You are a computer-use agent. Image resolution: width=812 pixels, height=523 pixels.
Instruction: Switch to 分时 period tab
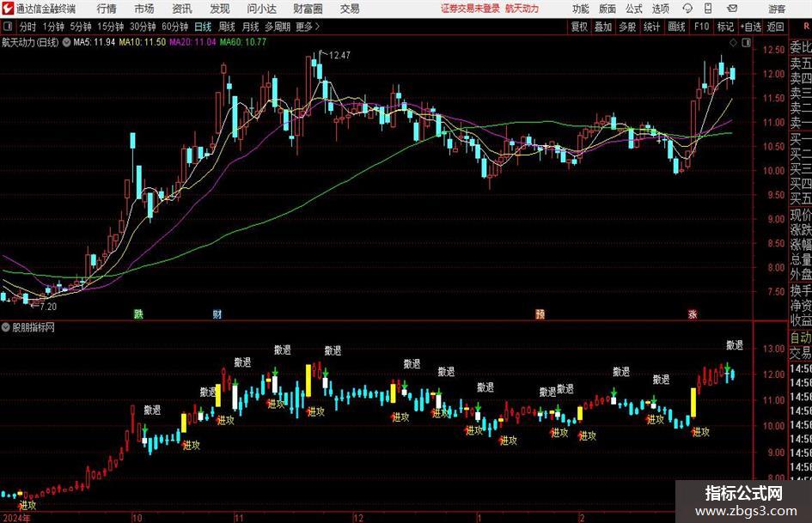27,27
